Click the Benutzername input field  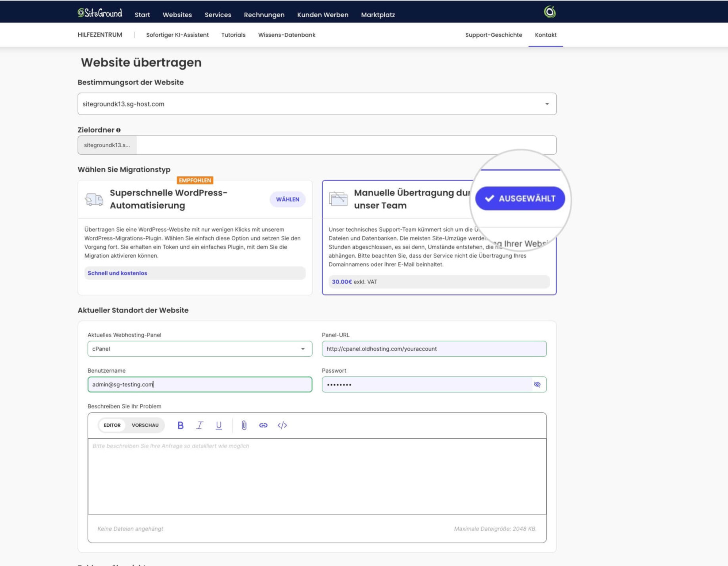200,385
